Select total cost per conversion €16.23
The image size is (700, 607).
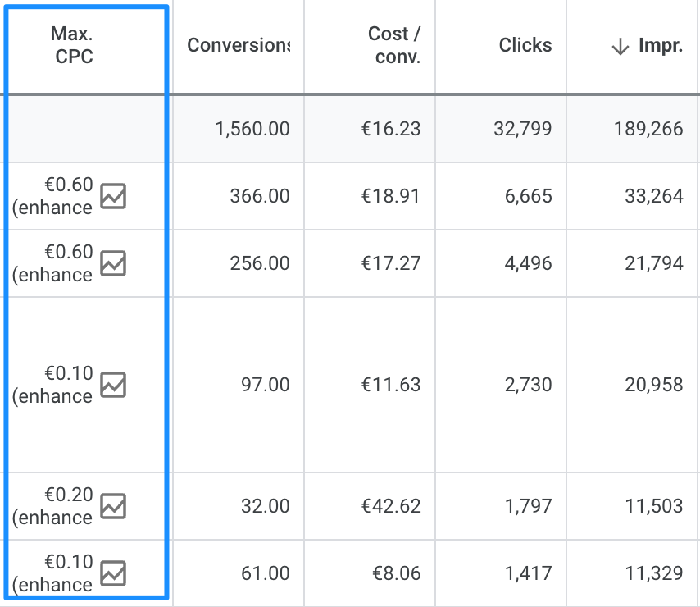point(391,129)
